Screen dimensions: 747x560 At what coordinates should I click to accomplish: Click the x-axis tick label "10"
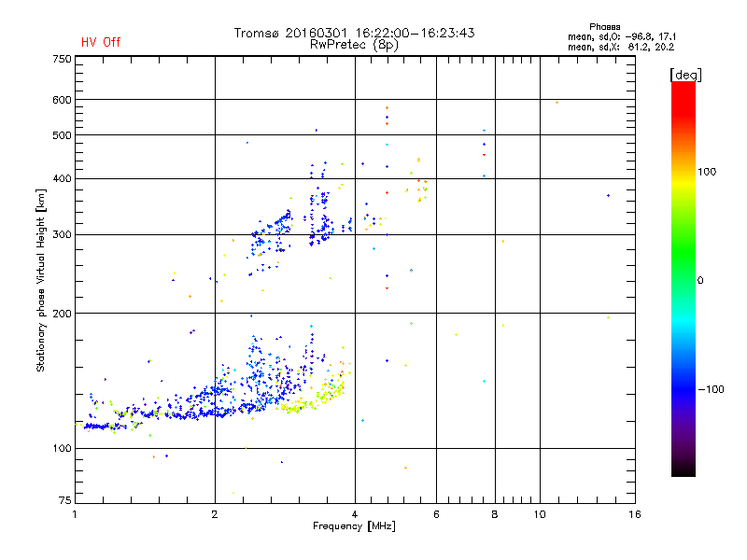(x=540, y=514)
